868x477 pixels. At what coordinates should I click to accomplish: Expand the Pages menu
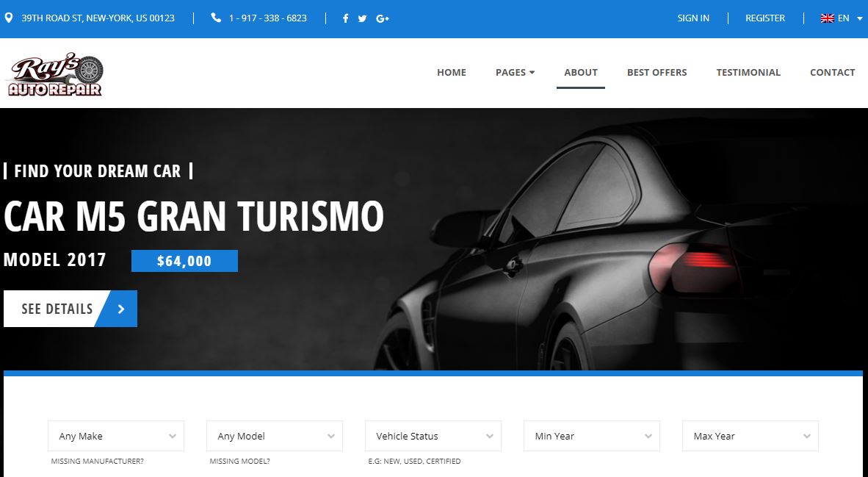pos(515,72)
